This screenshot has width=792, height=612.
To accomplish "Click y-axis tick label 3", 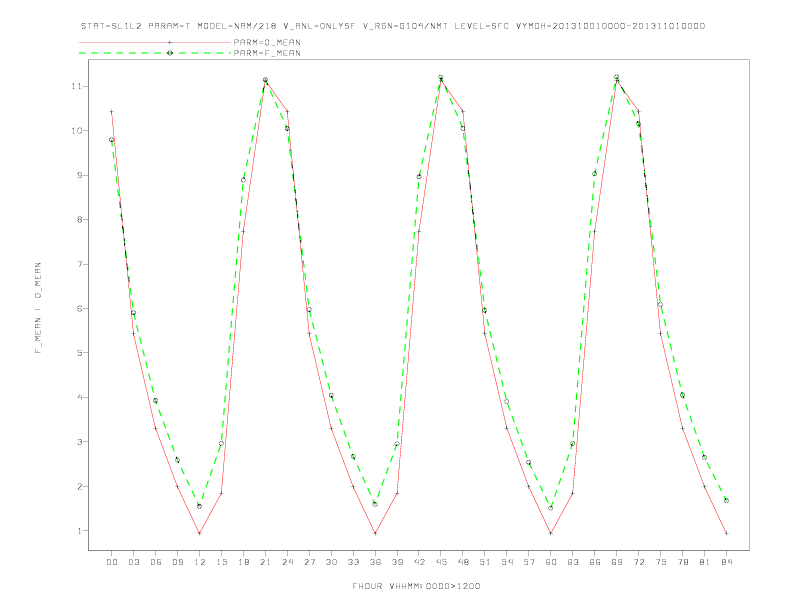I will click(79, 442).
